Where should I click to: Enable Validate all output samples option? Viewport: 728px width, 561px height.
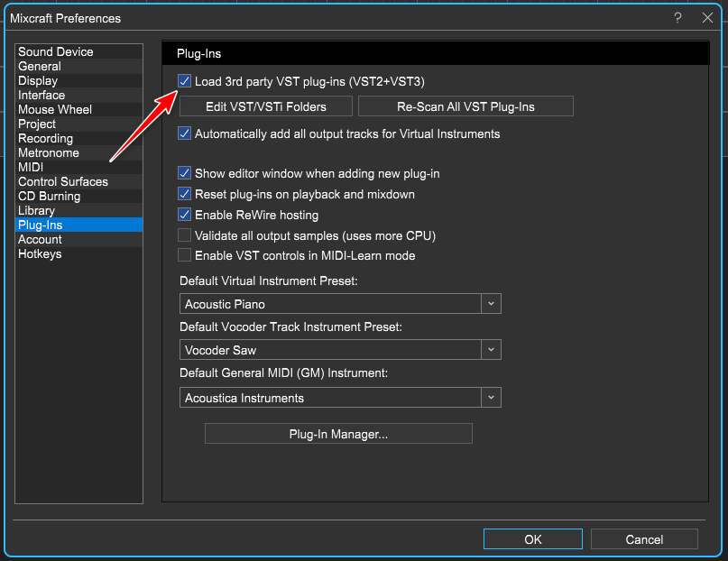click(x=184, y=235)
